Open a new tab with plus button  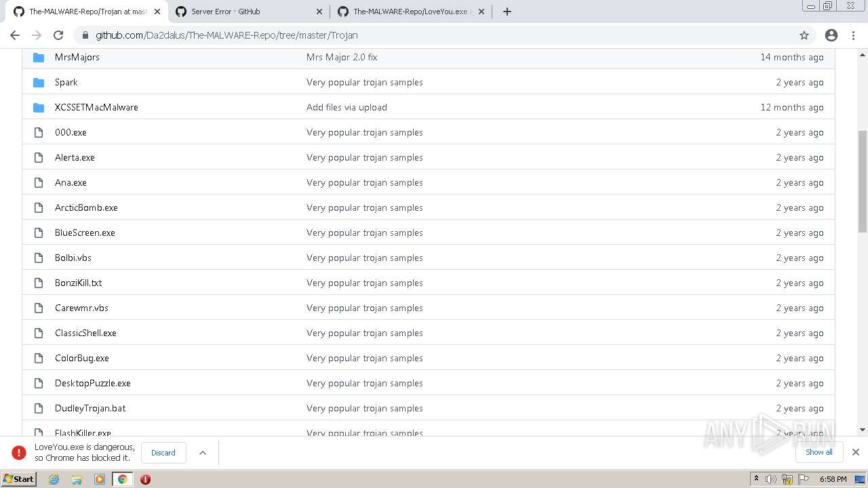507,12
